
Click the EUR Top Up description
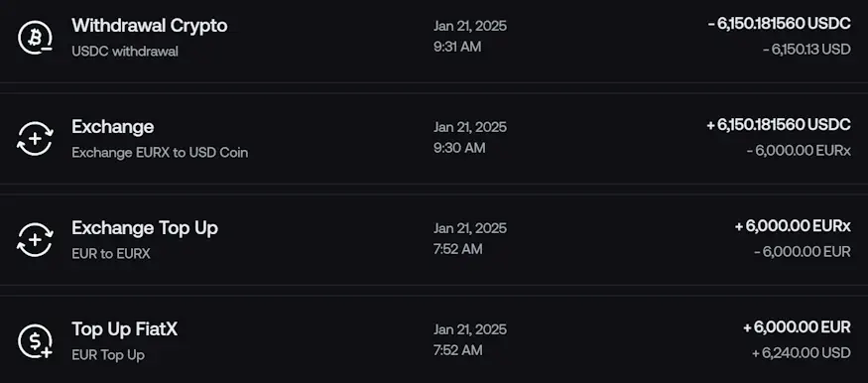coord(108,355)
